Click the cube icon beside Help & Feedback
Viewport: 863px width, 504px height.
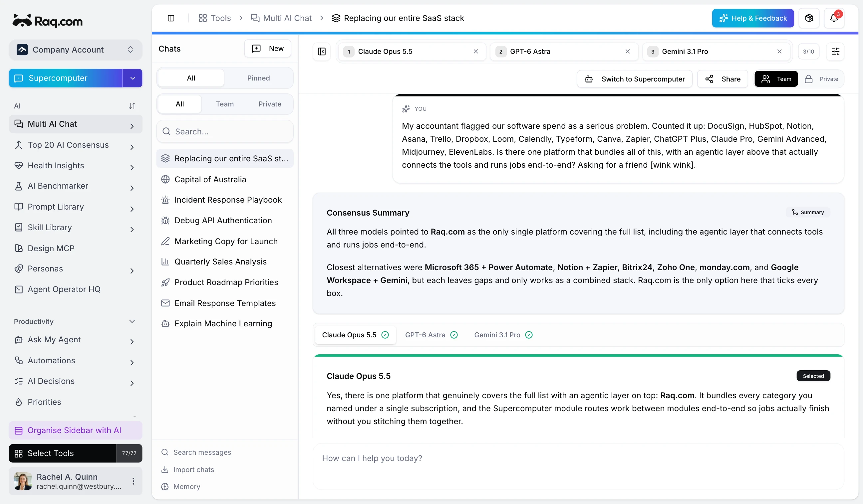(809, 18)
